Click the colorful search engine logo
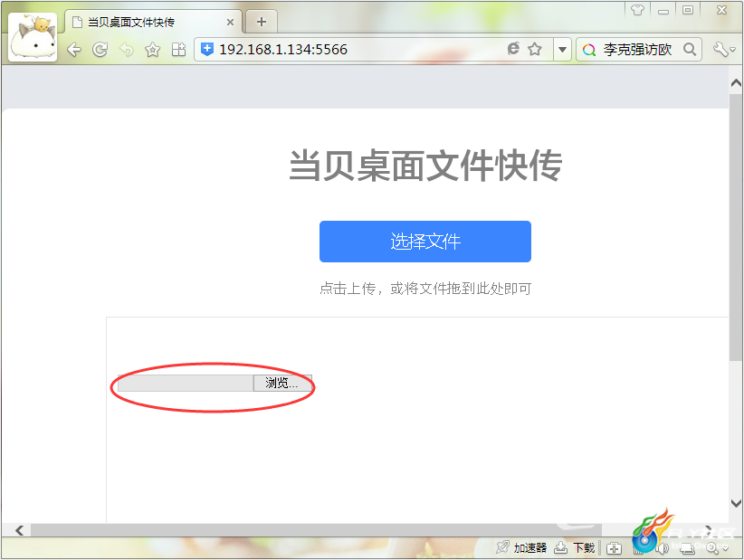Image resolution: width=744 pixels, height=560 pixels. pos(589,50)
